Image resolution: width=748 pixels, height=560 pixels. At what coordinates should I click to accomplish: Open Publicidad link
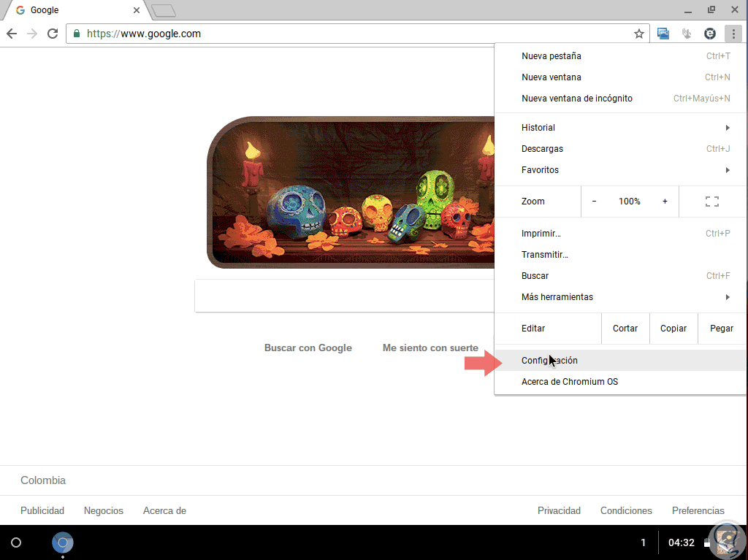(x=42, y=510)
